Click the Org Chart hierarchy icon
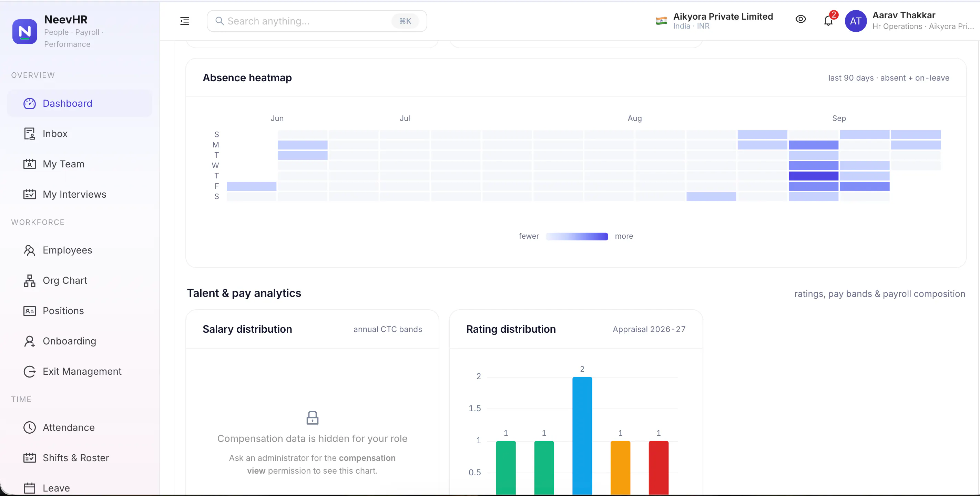Image resolution: width=980 pixels, height=496 pixels. point(30,281)
